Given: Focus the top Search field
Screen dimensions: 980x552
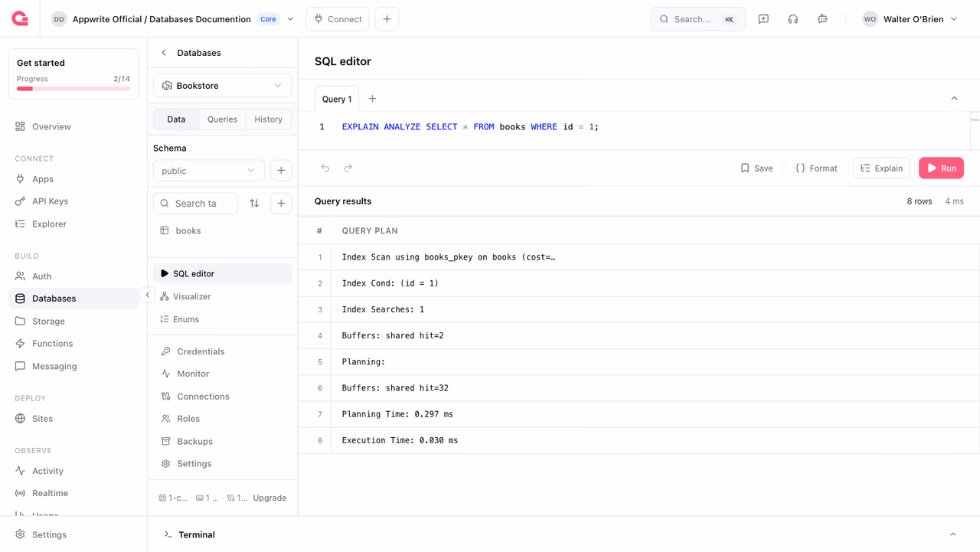Looking at the screenshot, I should [698, 19].
